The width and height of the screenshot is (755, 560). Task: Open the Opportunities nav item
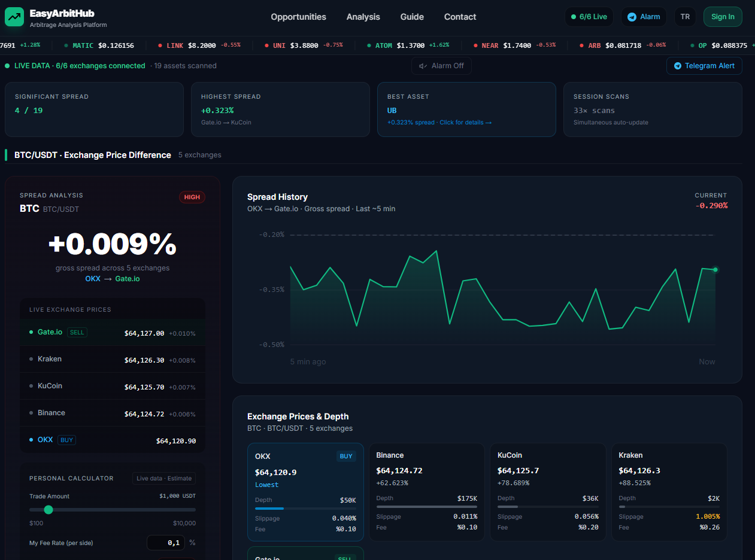click(298, 17)
